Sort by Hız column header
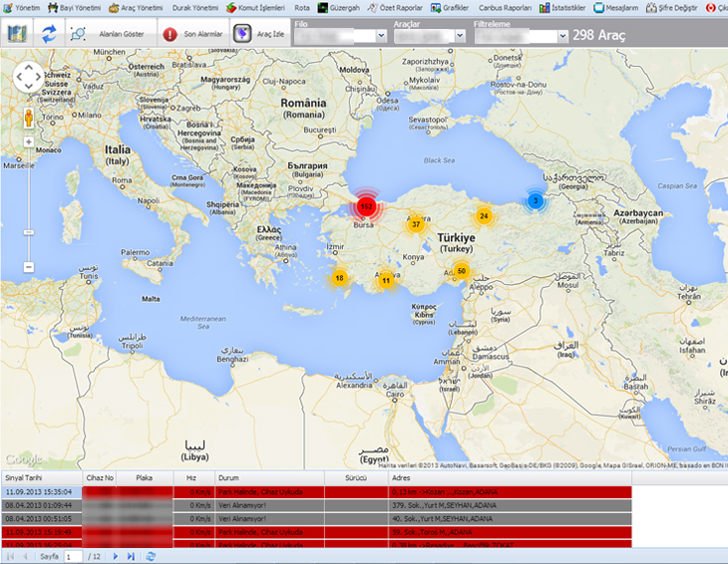 [x=194, y=477]
